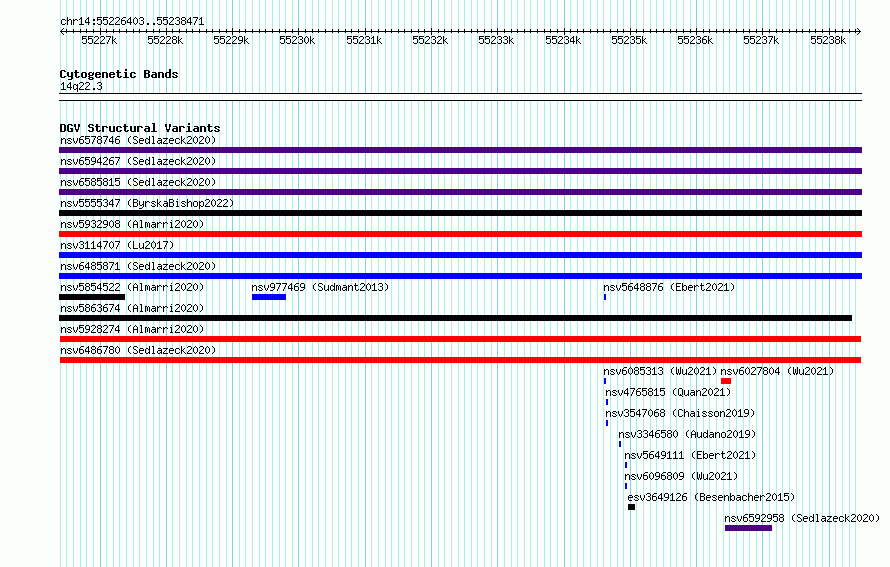Open nsv3114707 (Lu2017) variant label
The width and height of the screenshot is (890, 567).
click(117, 245)
